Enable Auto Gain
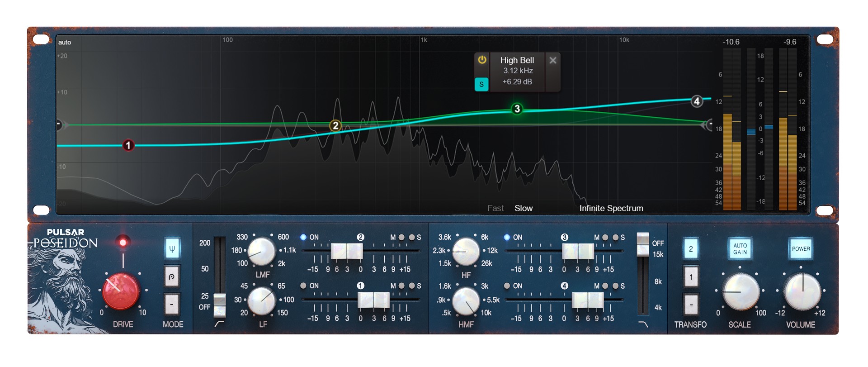Screen dimensions: 868x367 point(740,248)
